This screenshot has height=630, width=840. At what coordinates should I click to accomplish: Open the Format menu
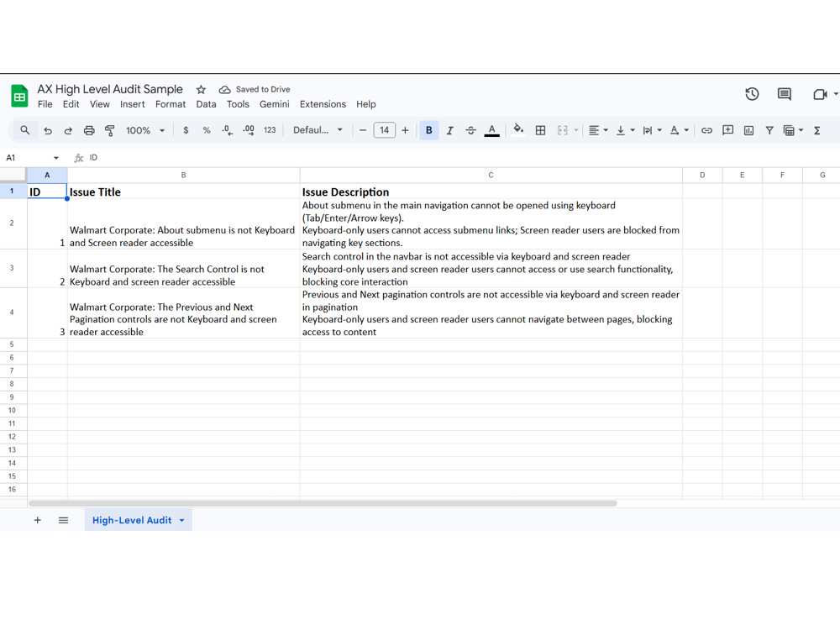171,104
